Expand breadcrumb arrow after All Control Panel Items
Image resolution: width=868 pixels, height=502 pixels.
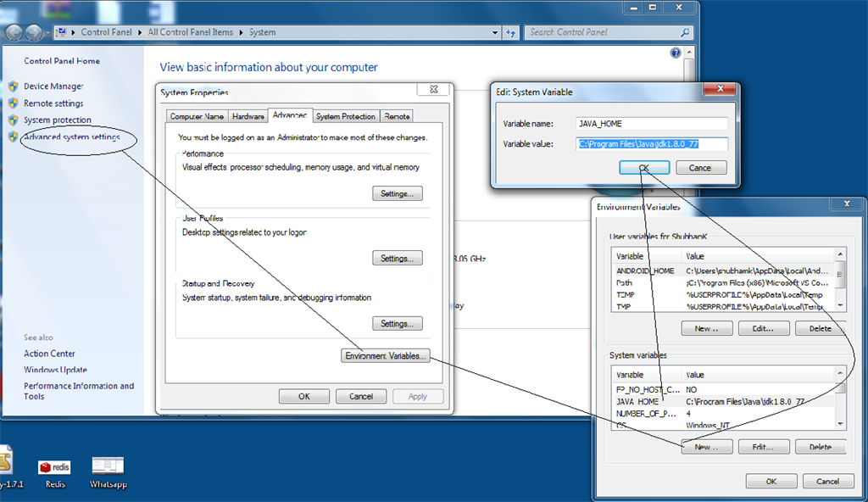(x=242, y=32)
